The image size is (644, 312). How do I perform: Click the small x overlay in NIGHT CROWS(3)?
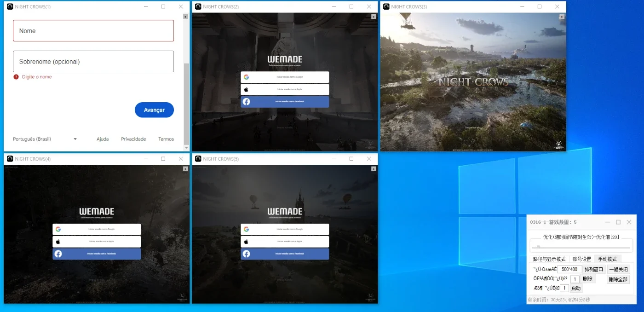(x=562, y=17)
